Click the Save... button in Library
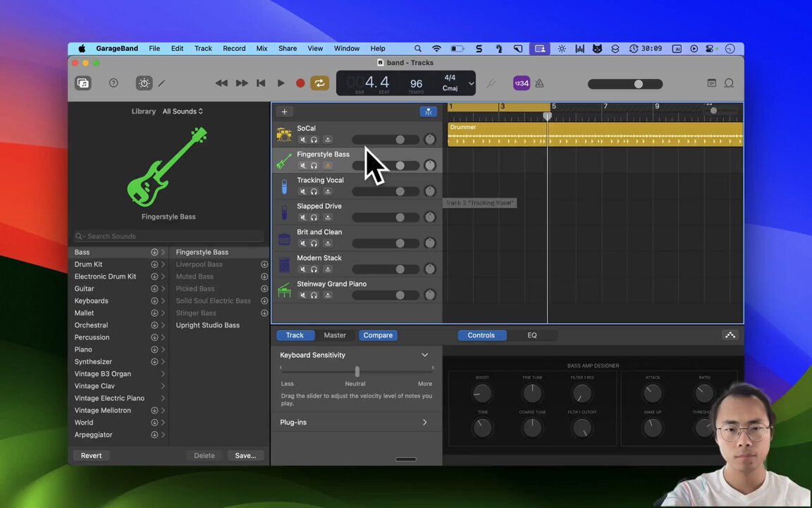Screen dimensions: 812x508 pyautogui.click(x=245, y=456)
